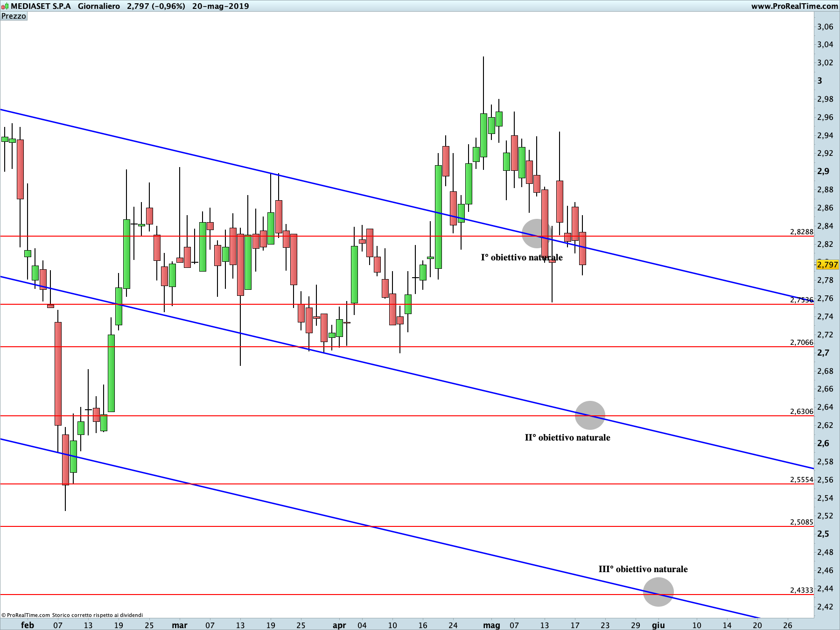Viewport: 840px width, 630px height.
Task: Click the 2,4333 horizontal level label
Action: point(801,590)
